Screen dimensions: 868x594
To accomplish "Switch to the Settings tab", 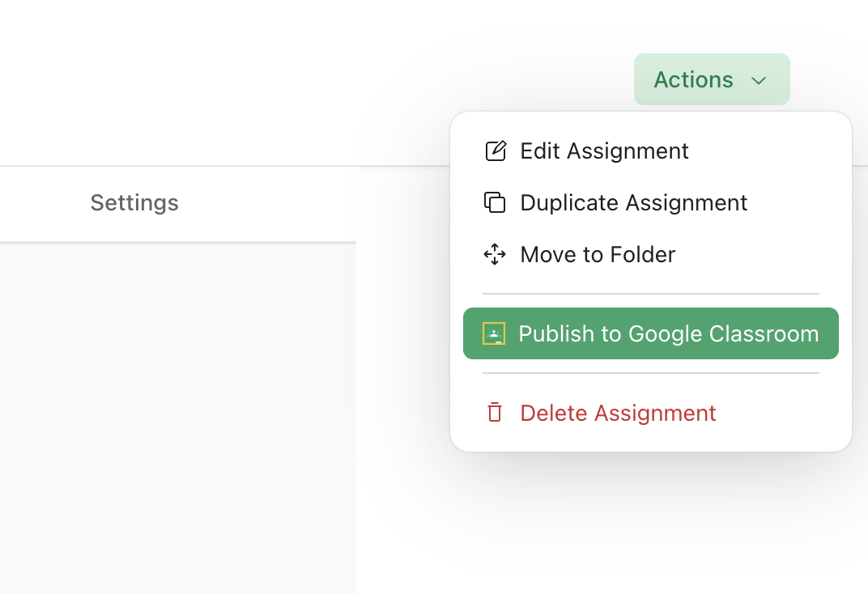I will [134, 202].
